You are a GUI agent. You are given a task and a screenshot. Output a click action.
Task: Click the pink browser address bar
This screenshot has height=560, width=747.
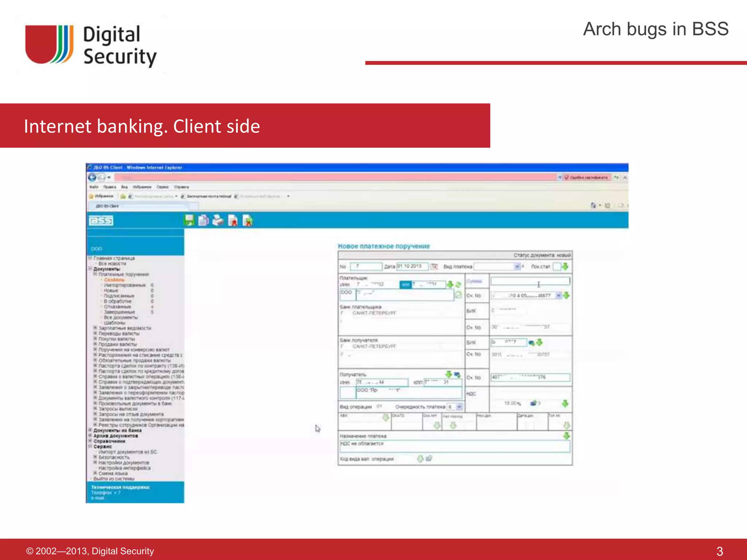tap(335, 177)
